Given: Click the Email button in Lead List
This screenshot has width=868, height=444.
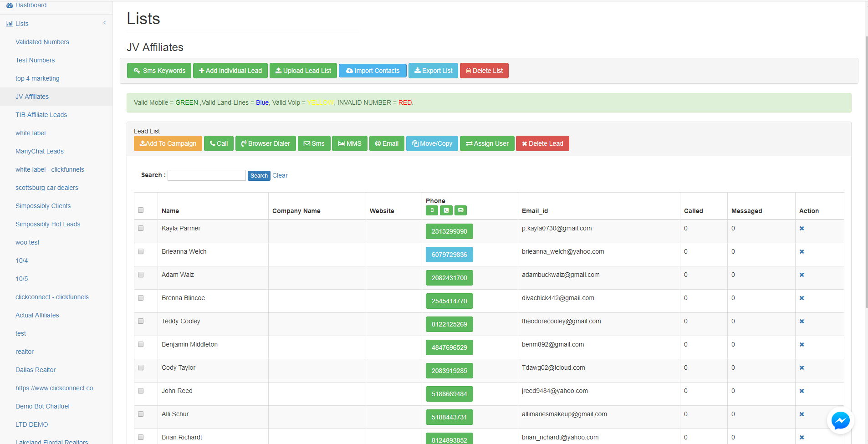Looking at the screenshot, I should click(x=387, y=143).
